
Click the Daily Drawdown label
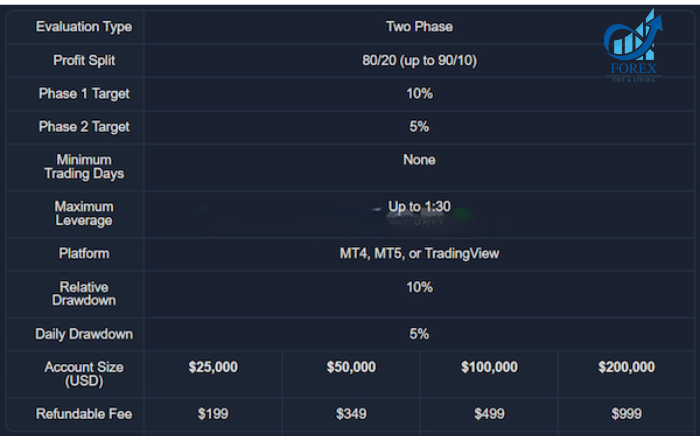click(x=84, y=334)
